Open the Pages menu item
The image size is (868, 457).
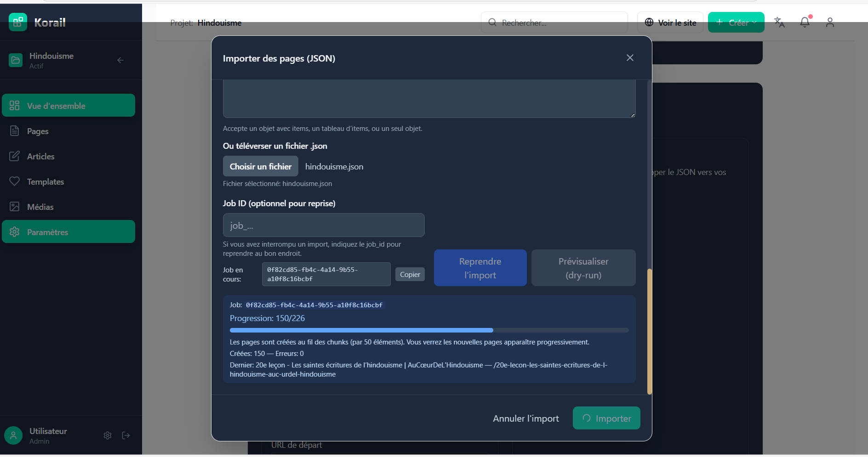[38, 131]
